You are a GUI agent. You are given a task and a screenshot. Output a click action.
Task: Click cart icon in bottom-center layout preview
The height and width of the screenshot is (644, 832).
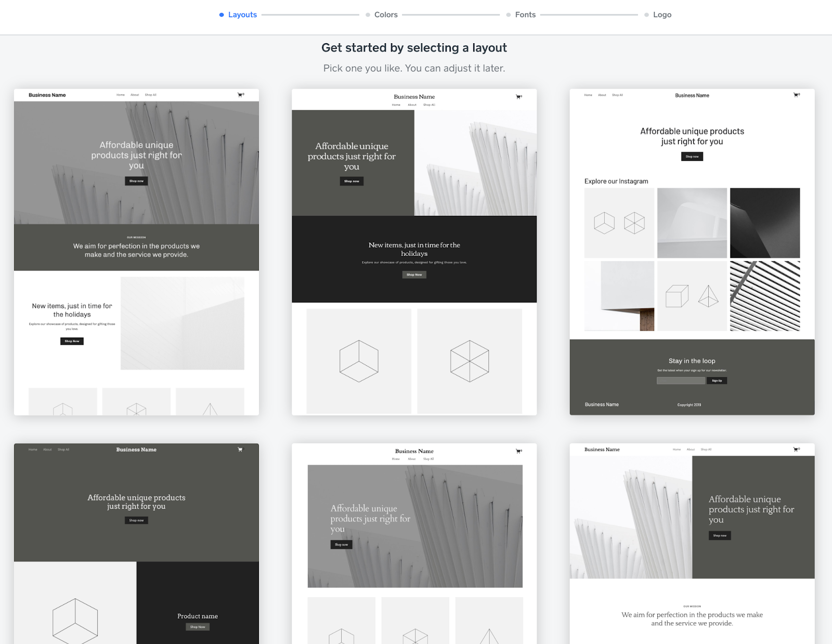click(518, 451)
